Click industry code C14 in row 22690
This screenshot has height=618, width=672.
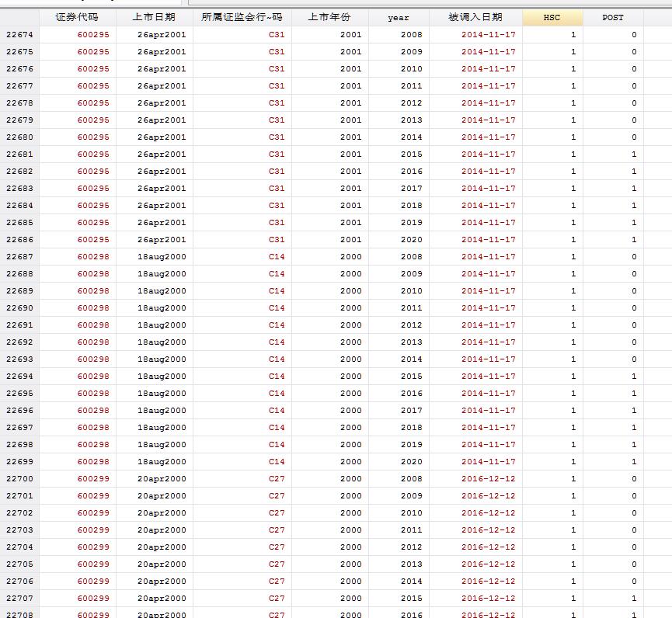(x=242, y=308)
